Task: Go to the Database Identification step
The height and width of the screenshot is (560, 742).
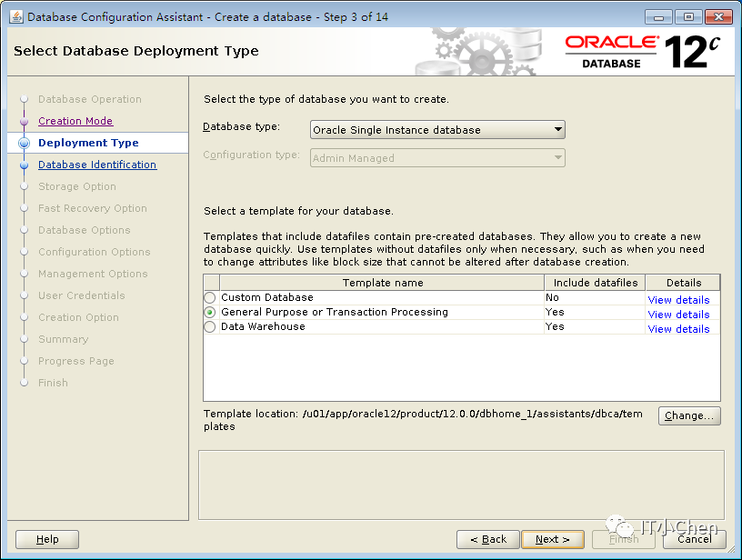Action: (x=97, y=165)
